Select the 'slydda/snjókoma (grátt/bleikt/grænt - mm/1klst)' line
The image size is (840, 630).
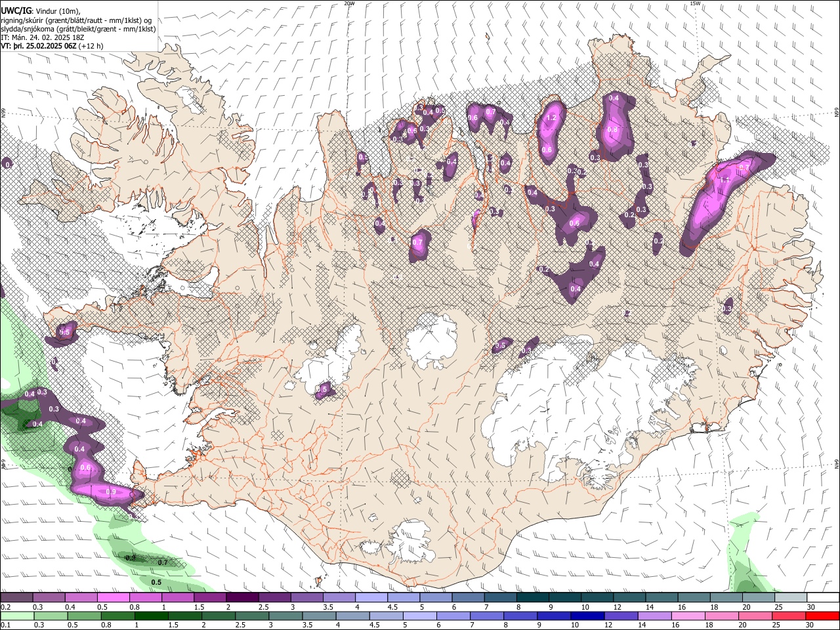pos(78,29)
